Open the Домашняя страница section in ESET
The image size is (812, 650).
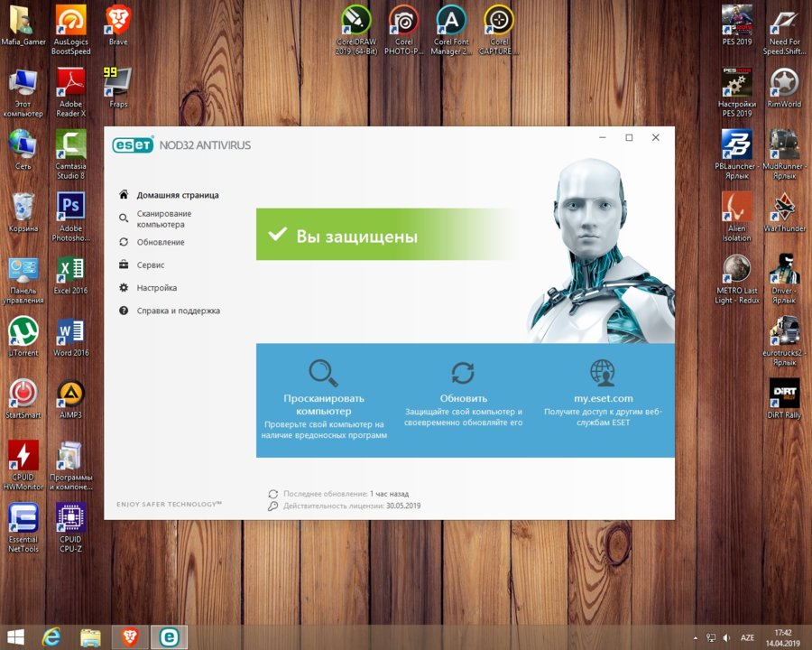[x=169, y=195]
